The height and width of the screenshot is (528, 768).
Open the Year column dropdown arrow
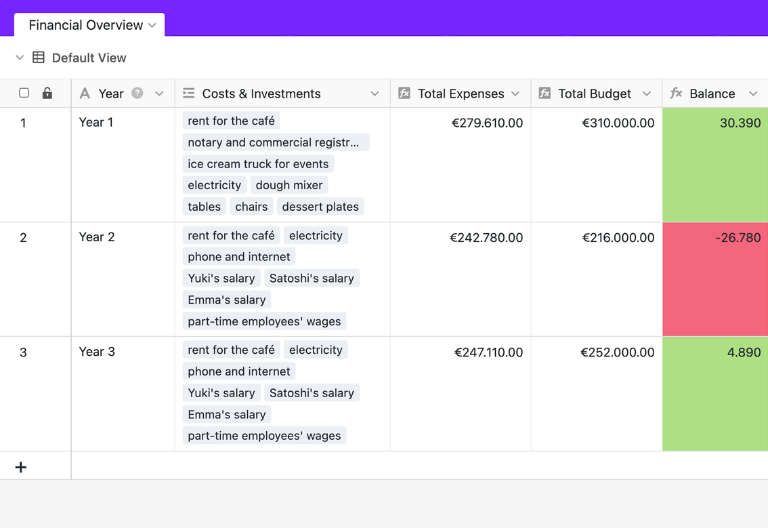pyautogui.click(x=159, y=94)
